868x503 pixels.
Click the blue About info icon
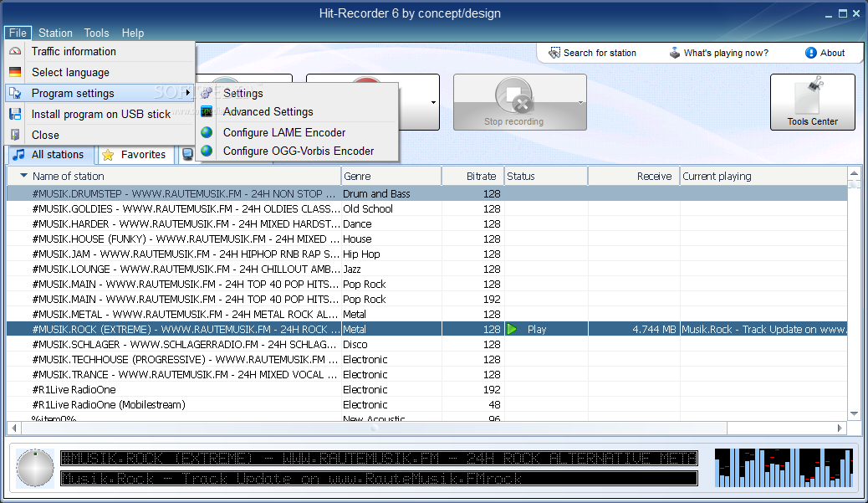[811, 53]
